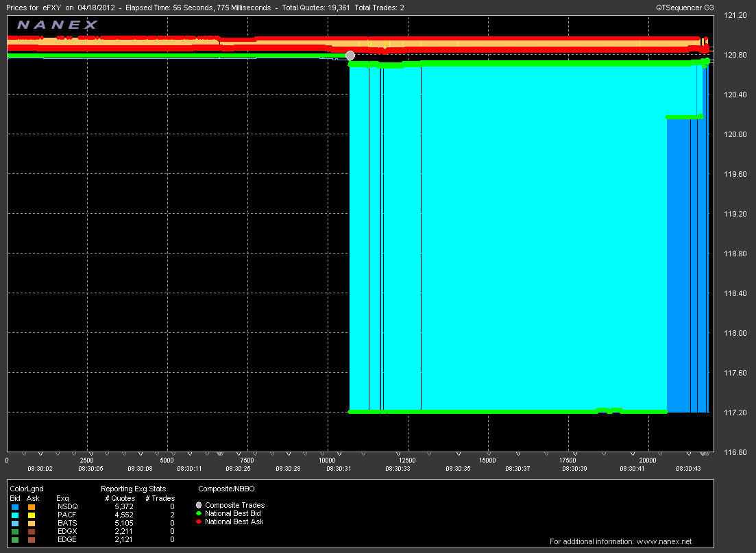Select the EDGE ask brown swatch
This screenshot has width=756, height=553.
[32, 540]
